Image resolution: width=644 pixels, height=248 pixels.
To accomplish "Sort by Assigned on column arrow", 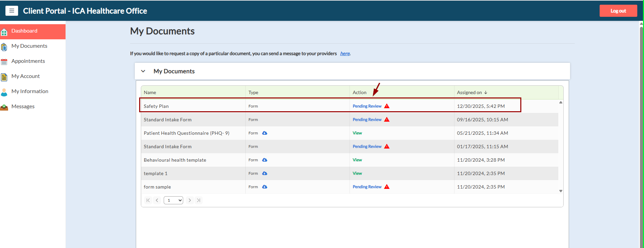I will click(x=486, y=92).
